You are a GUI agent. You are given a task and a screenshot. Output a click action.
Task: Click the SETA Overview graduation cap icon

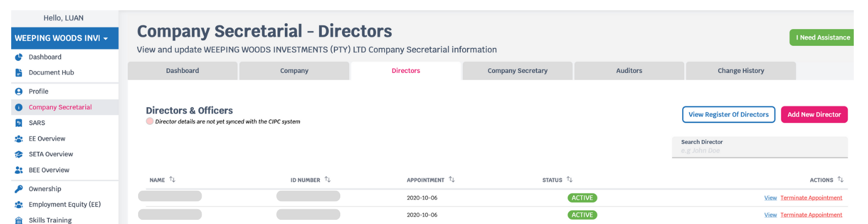19,154
